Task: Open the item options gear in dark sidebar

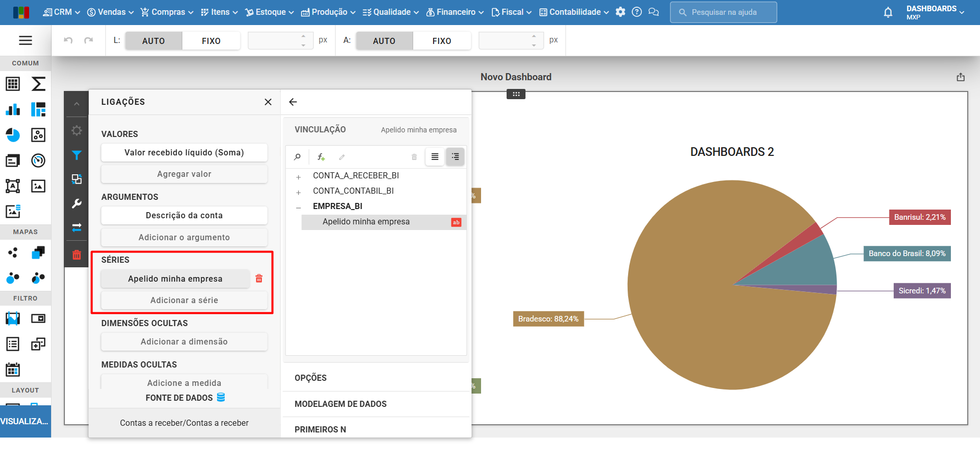Action: click(77, 130)
